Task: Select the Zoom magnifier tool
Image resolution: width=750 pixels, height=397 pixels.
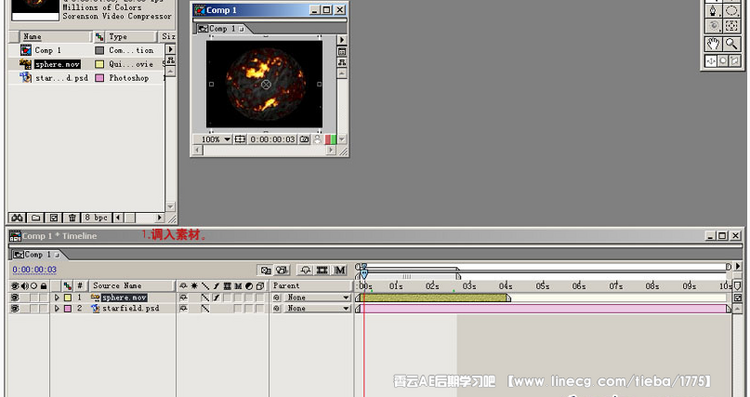Action: (731, 44)
